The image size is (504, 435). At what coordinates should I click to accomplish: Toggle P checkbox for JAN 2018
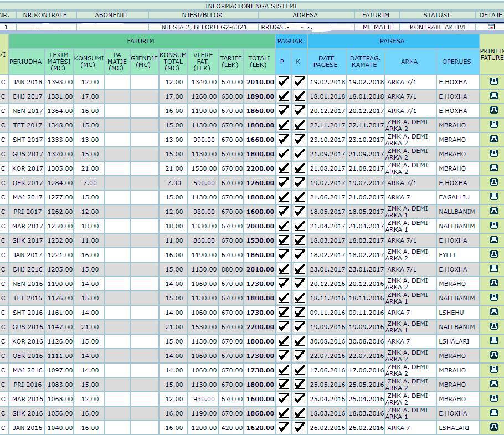click(x=284, y=81)
